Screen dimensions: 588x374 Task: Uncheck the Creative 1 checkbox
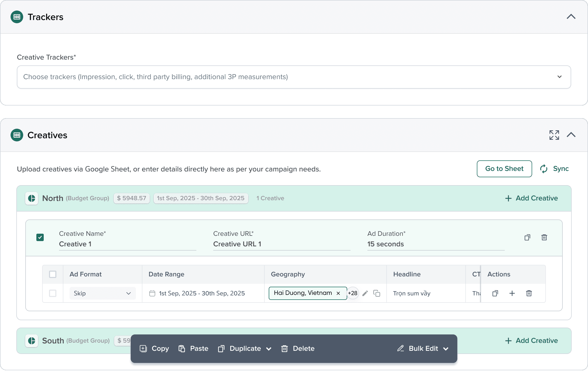pyautogui.click(x=40, y=237)
